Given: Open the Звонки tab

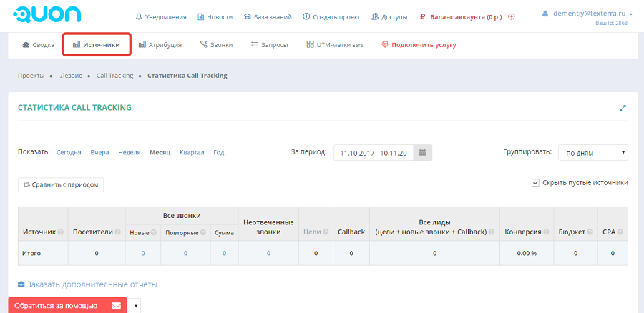Looking at the screenshot, I should pyautogui.click(x=216, y=45).
